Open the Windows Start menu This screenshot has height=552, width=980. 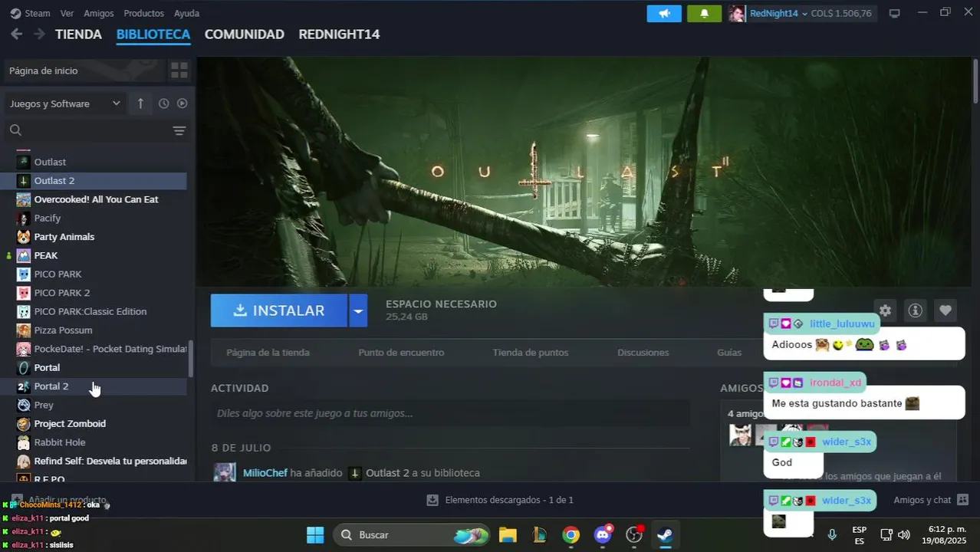tap(315, 534)
